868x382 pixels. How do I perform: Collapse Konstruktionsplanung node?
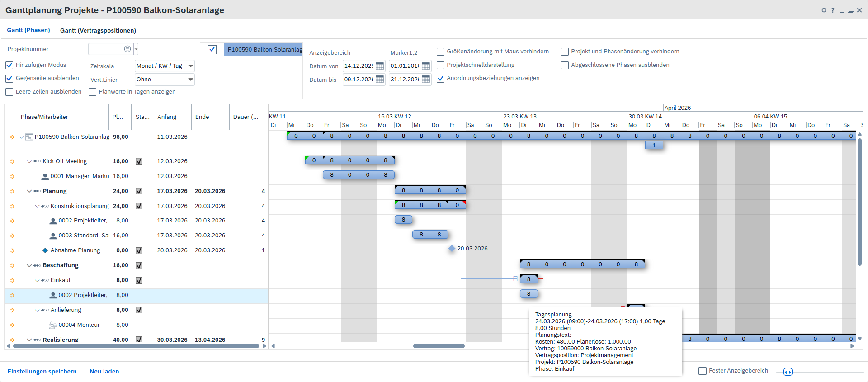tap(37, 206)
